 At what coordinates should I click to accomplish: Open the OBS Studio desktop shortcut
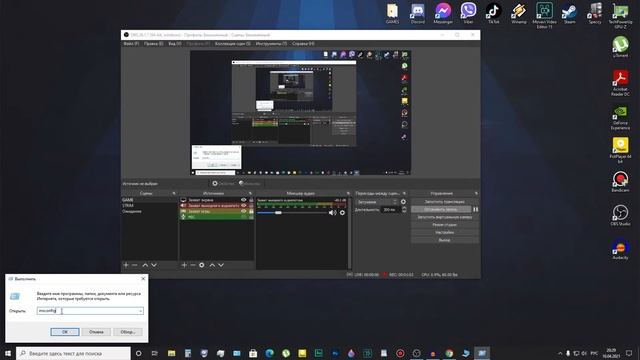(620, 216)
